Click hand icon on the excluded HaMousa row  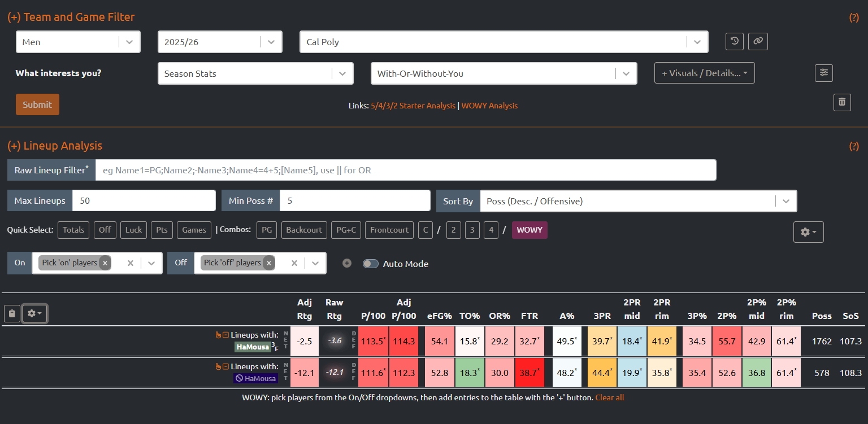click(x=219, y=366)
